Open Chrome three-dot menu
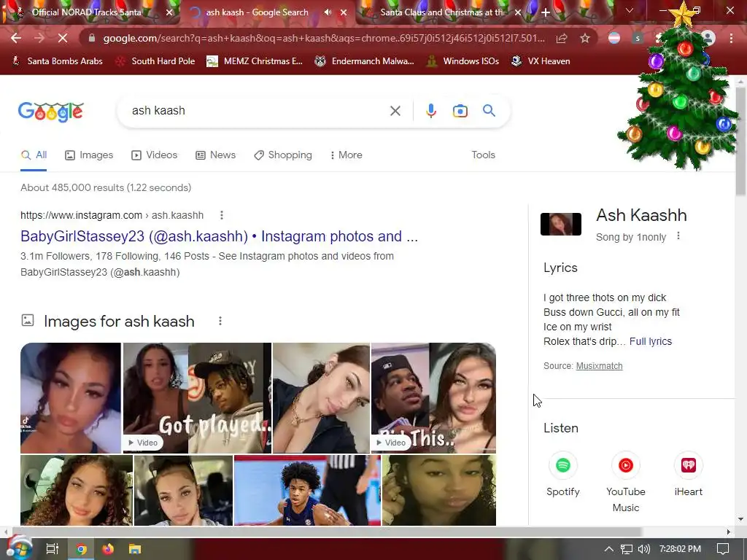 (731, 38)
